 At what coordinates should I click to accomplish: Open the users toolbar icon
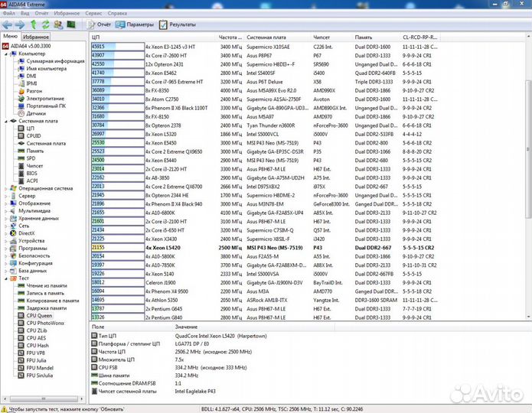58,24
